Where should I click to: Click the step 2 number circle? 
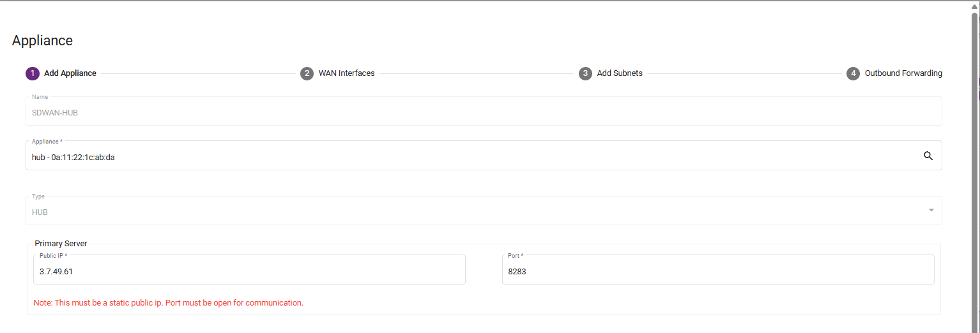click(307, 73)
